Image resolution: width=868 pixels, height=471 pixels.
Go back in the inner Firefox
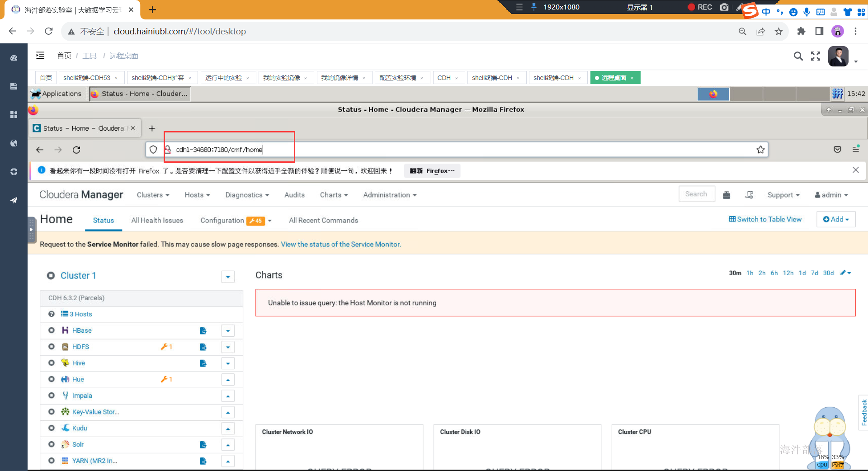(x=40, y=150)
